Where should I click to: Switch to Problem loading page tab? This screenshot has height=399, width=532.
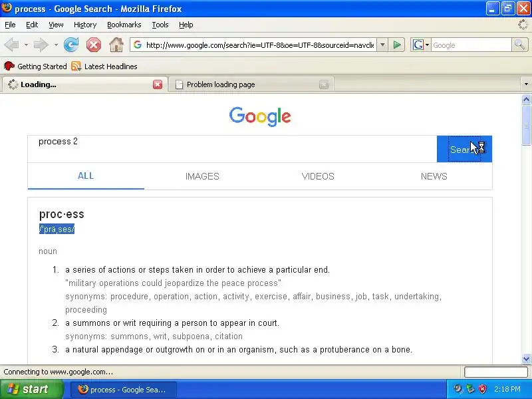pos(251,84)
